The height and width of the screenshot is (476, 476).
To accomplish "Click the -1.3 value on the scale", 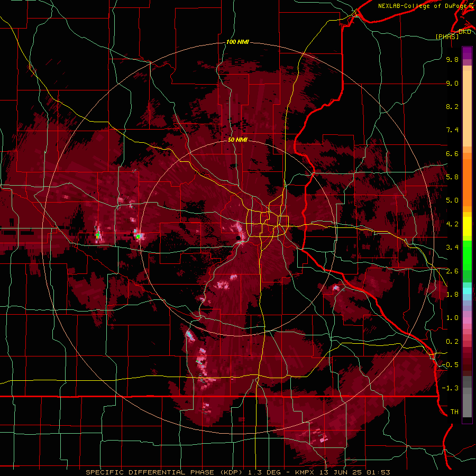I will (x=450, y=388).
